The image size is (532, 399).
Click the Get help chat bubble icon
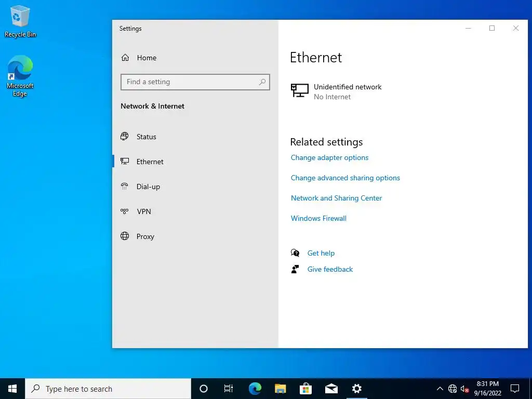(295, 253)
